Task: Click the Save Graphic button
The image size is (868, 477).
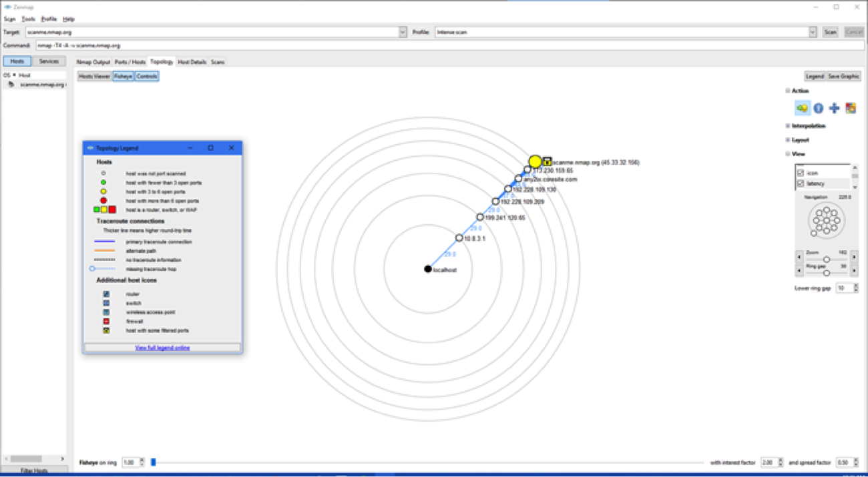Action: click(843, 76)
